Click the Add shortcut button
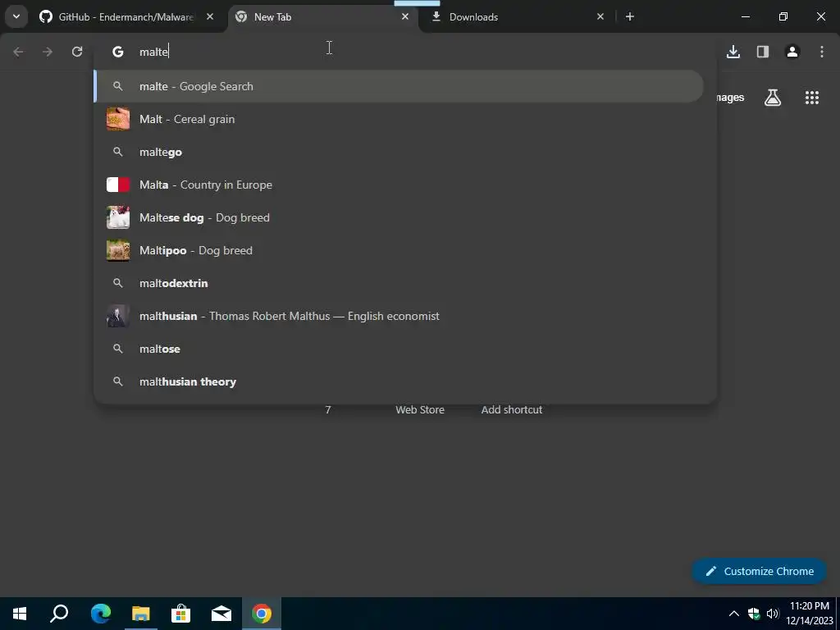The image size is (840, 630). [512, 409]
